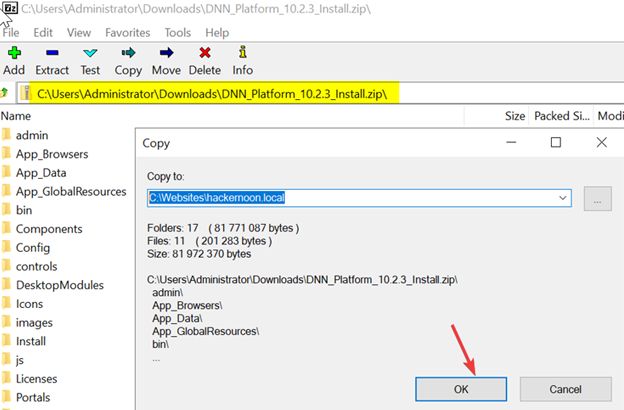
Task: Select the images folder icon
Action: (x=6, y=322)
